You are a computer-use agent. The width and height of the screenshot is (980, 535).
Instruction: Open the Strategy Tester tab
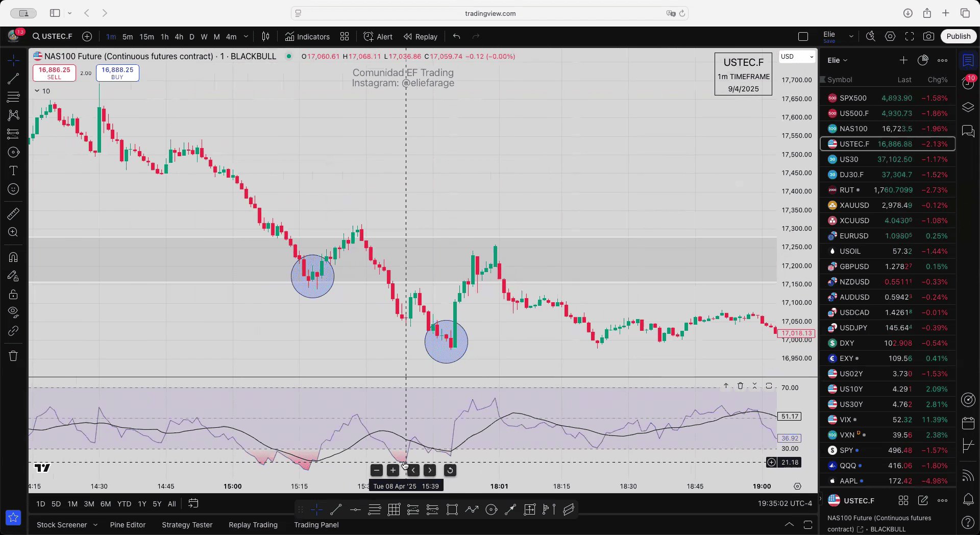coord(187,525)
